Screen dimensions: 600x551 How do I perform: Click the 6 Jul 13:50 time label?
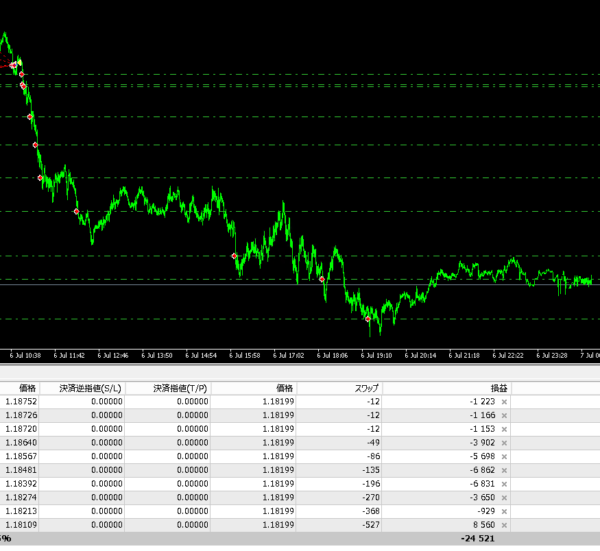157,355
